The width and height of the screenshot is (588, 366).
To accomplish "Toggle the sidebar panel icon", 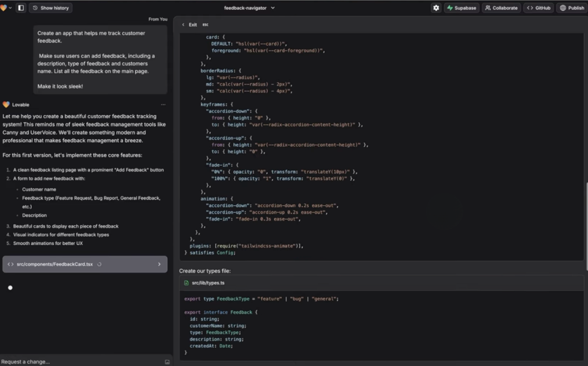I will [x=21, y=8].
